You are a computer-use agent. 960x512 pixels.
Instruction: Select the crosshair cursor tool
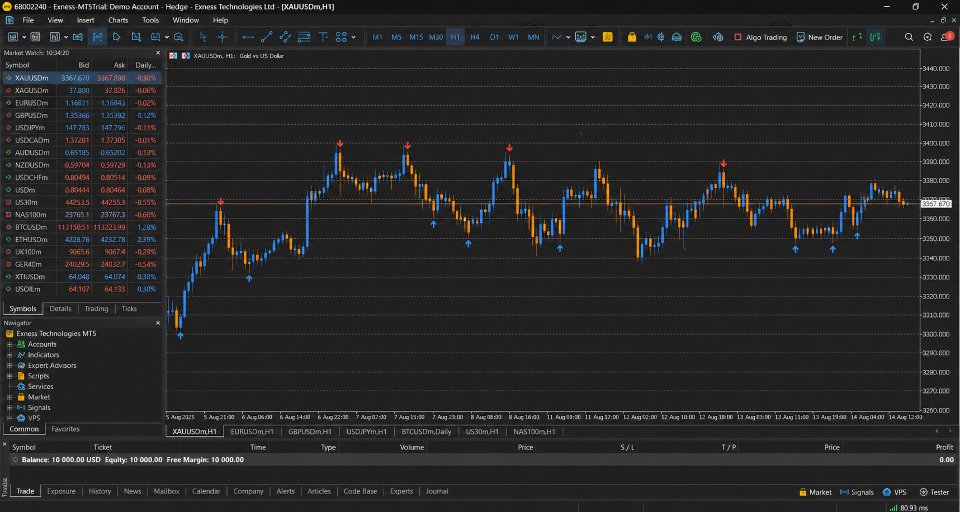[222, 37]
